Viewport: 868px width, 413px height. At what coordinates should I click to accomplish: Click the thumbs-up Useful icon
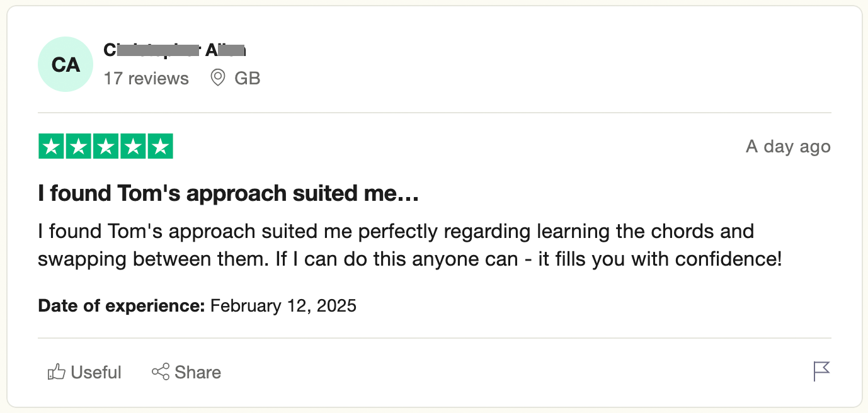(x=57, y=372)
